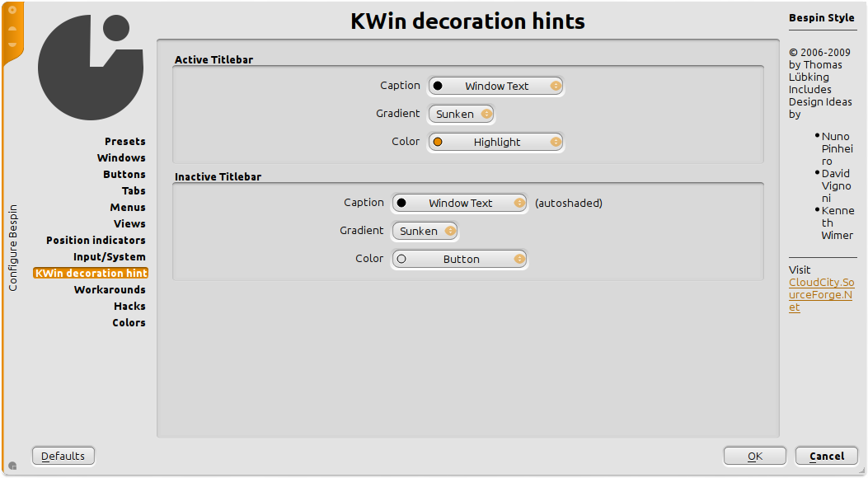Click the small round icon at bottom-left corner
Image resolution: width=868 pixels, height=478 pixels.
point(12,466)
